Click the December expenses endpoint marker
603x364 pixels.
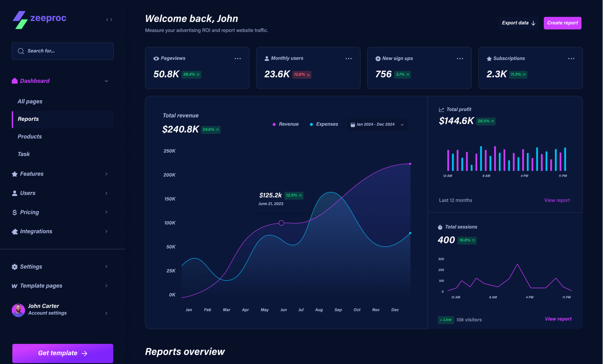[x=410, y=233]
